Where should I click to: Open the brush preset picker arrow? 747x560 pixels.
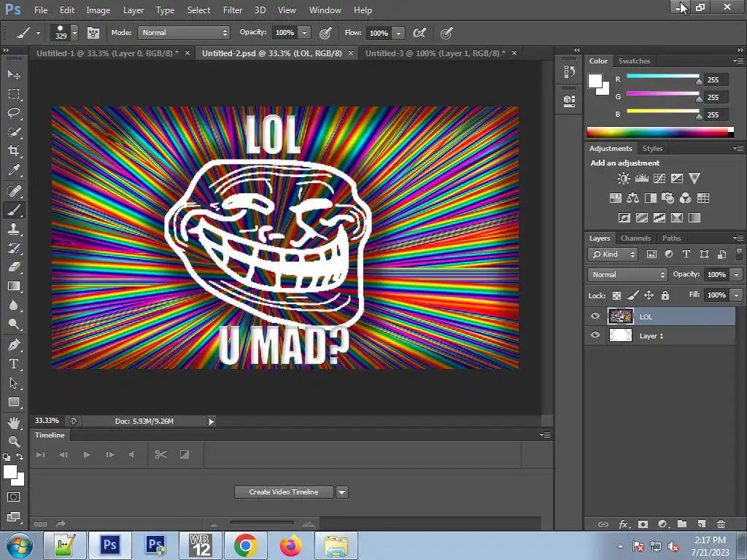(74, 33)
